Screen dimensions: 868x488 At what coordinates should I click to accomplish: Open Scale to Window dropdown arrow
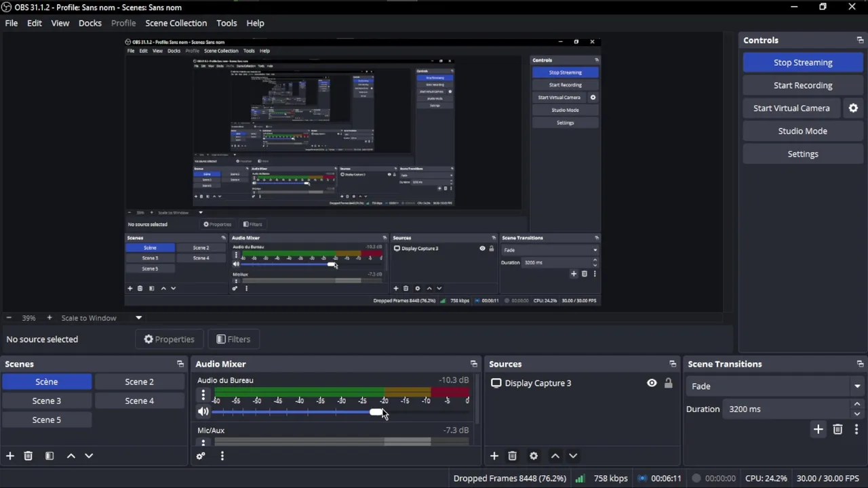[x=138, y=318]
